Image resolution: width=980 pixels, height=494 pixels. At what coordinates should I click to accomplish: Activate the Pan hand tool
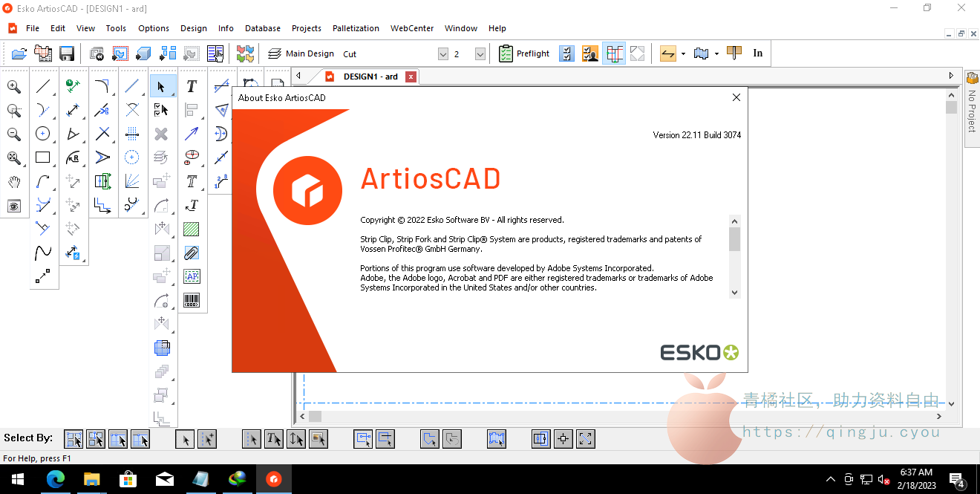14,182
